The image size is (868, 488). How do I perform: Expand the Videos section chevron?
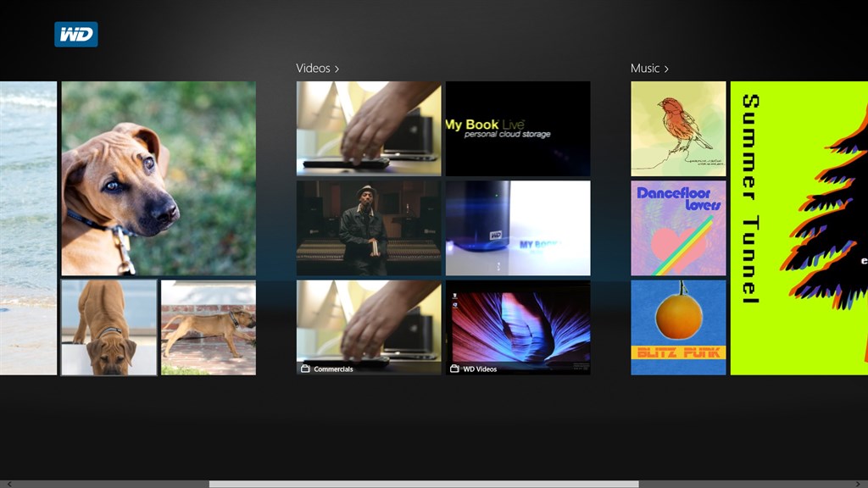click(x=337, y=69)
